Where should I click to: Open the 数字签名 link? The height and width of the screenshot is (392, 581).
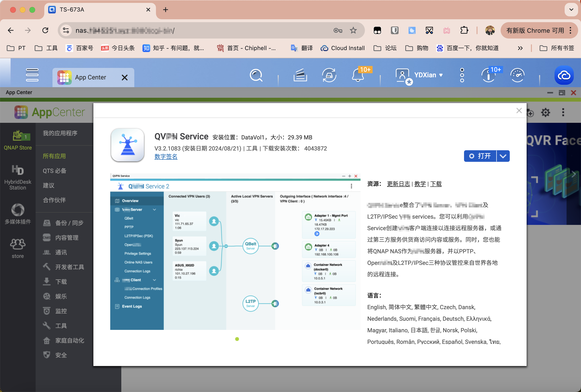[166, 157]
